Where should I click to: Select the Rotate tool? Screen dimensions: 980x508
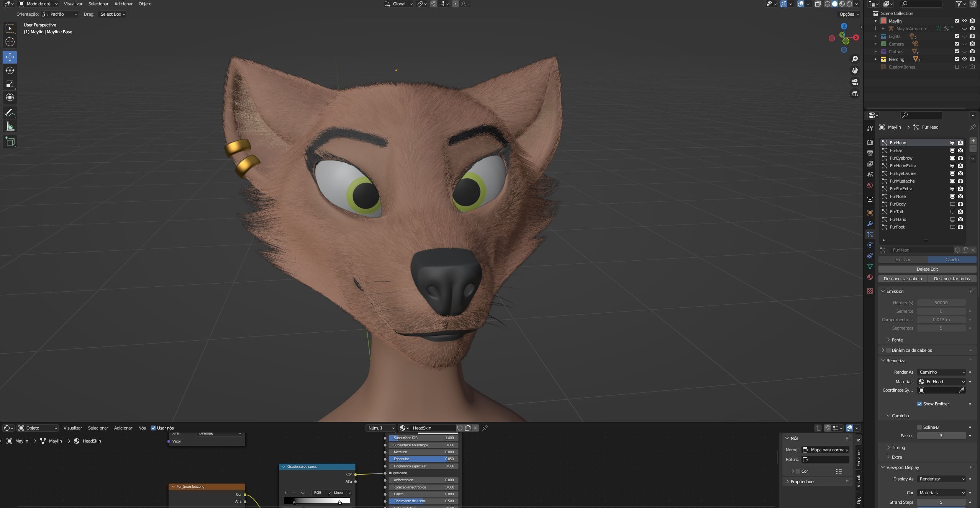click(x=10, y=70)
